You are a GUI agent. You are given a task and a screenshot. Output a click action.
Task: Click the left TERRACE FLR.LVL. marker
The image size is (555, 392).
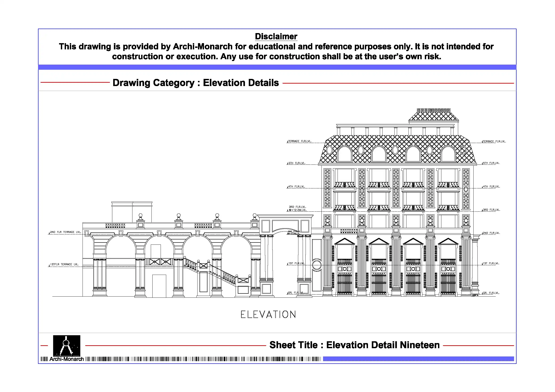pos(300,141)
